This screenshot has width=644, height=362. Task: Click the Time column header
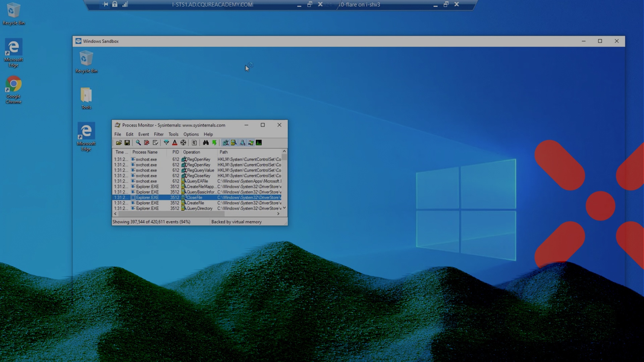click(121, 152)
